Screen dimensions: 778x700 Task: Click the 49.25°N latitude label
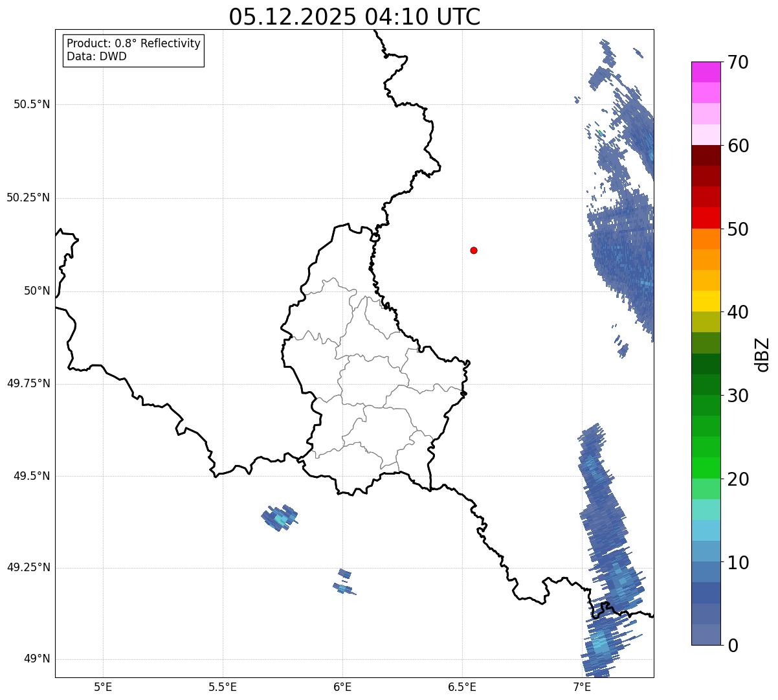28,567
